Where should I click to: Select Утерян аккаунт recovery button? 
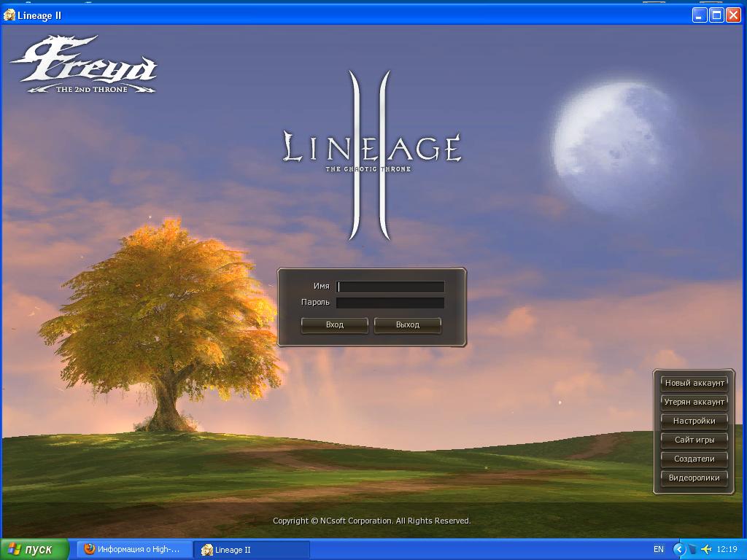[694, 402]
